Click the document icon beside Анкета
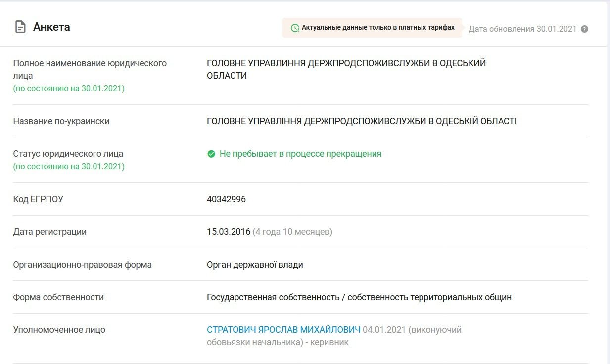Screen dimensions: 610x364 (x=20, y=27)
